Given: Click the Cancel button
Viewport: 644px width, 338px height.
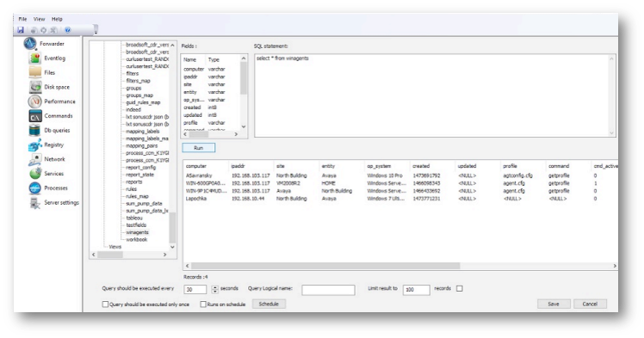Looking at the screenshot, I should pos(590,304).
